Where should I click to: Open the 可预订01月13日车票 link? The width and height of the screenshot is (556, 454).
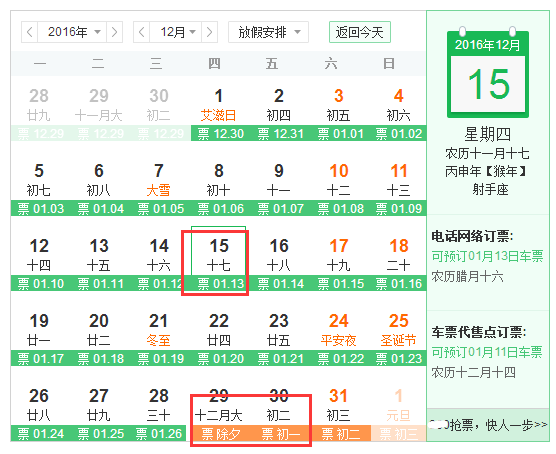[x=487, y=256]
